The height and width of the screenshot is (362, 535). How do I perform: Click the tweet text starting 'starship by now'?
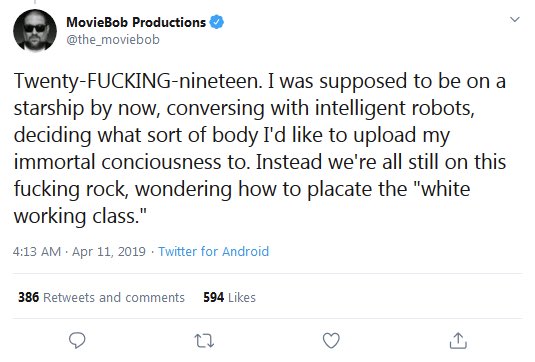click(244, 108)
